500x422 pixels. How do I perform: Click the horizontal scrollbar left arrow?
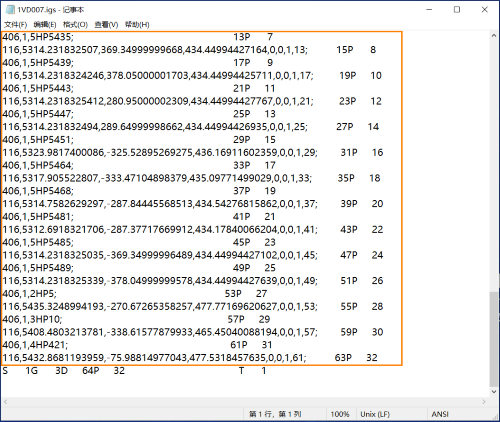pyautogui.click(x=5, y=402)
